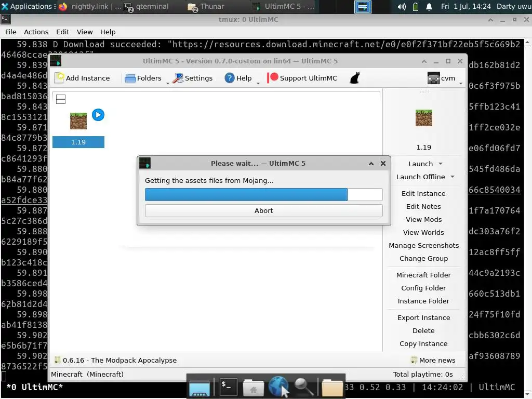532x399 pixels.
Task: Open the Config Folder
Action: click(x=423, y=288)
